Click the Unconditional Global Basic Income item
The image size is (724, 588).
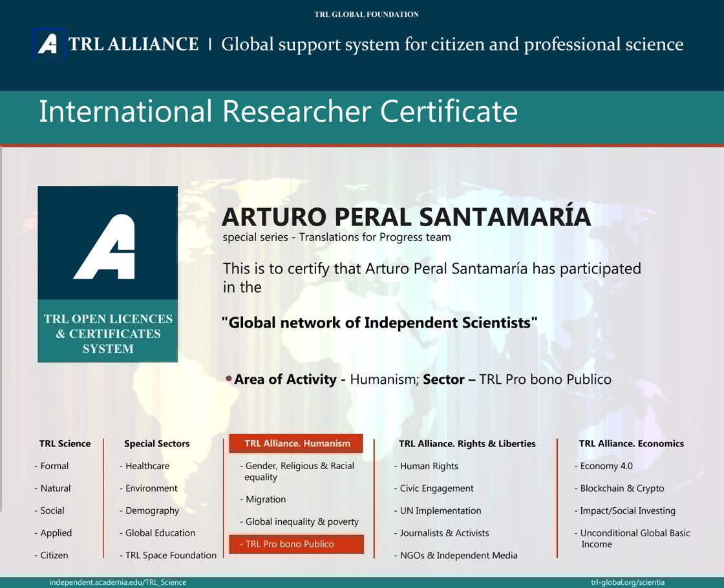pyautogui.click(x=634, y=538)
